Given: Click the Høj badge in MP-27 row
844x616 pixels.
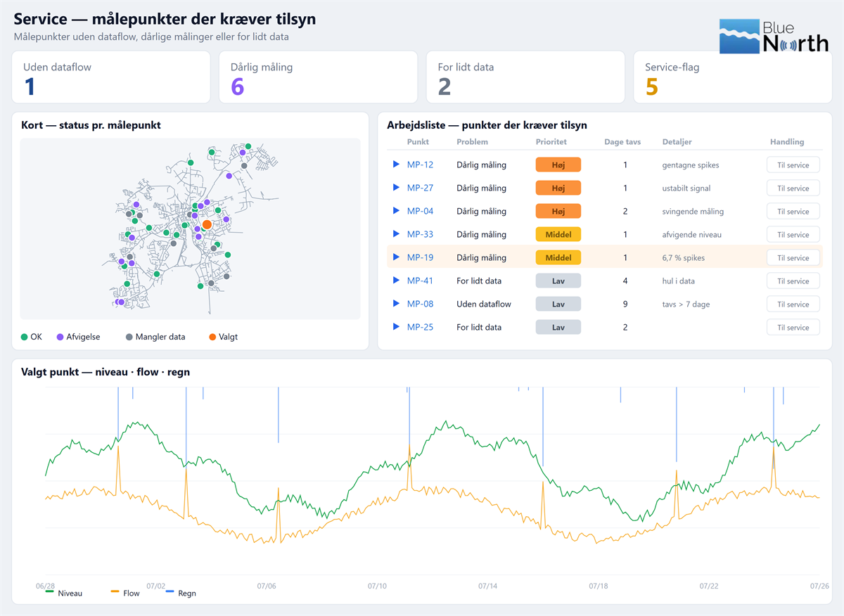Looking at the screenshot, I should 558,188.
